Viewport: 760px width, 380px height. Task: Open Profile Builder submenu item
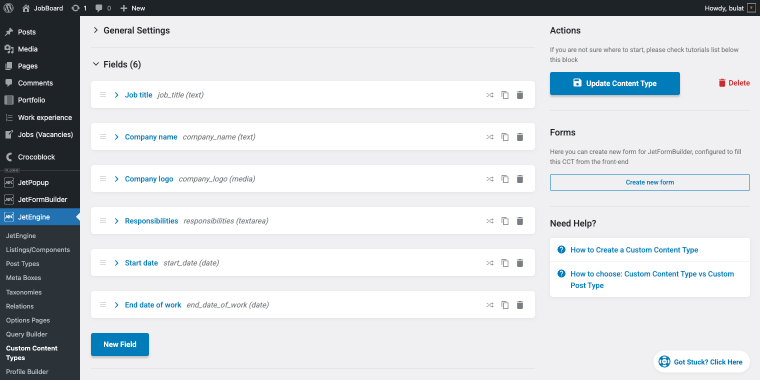(27, 372)
